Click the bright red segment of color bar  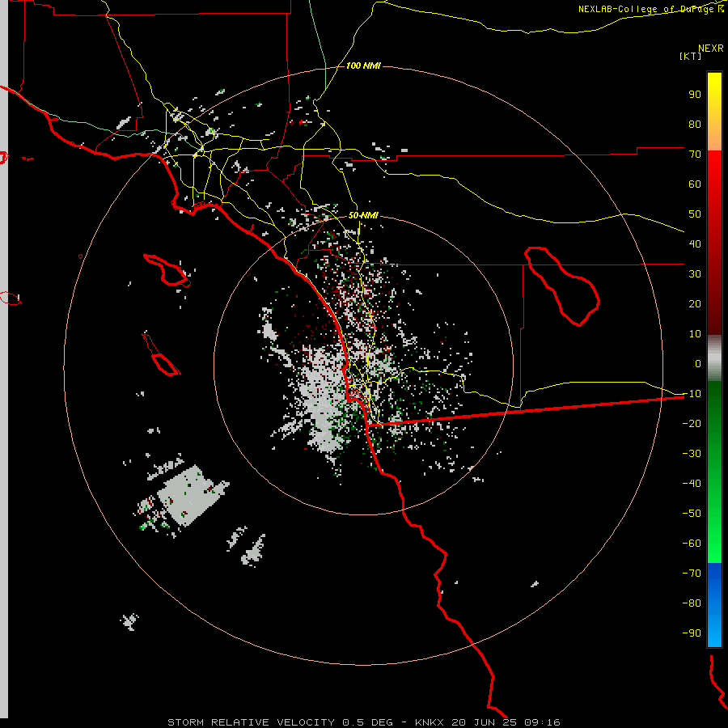pyautogui.click(x=714, y=243)
